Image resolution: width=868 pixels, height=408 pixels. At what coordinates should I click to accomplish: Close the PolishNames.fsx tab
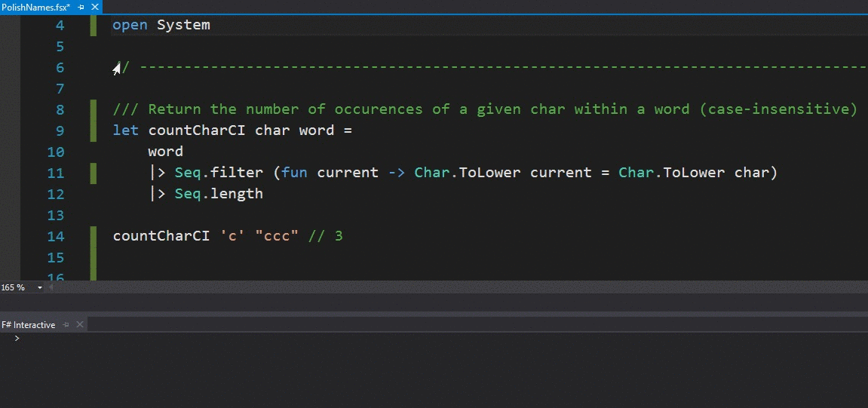93,6
